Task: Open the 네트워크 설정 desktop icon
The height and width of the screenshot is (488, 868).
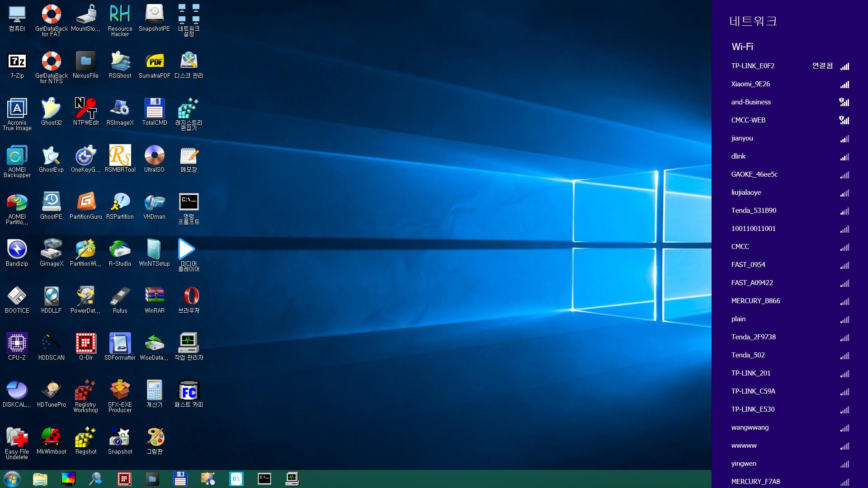Action: pos(189,21)
